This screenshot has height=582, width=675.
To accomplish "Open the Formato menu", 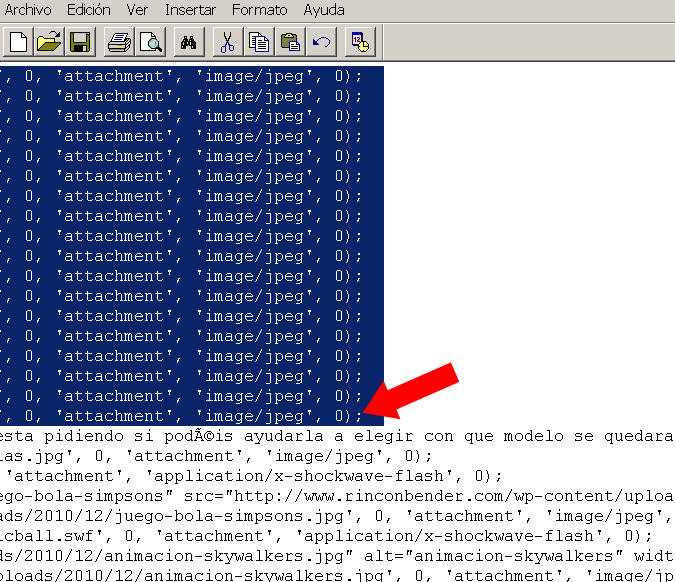I will tap(259, 10).
